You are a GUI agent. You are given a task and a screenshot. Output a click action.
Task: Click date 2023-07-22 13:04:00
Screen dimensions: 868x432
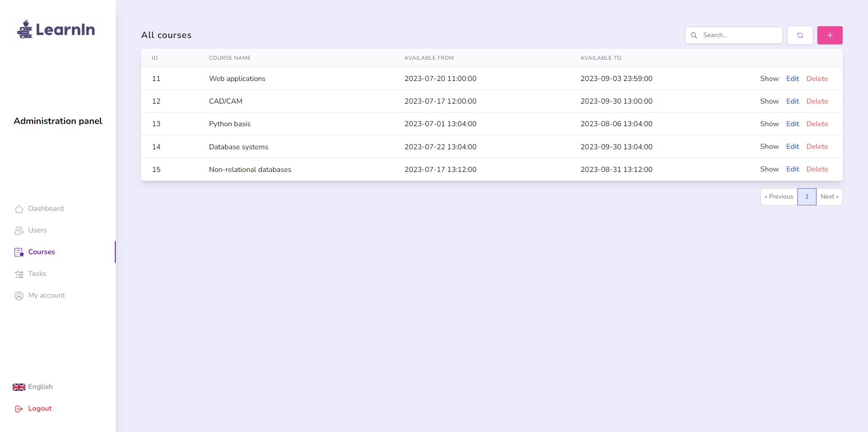440,147
